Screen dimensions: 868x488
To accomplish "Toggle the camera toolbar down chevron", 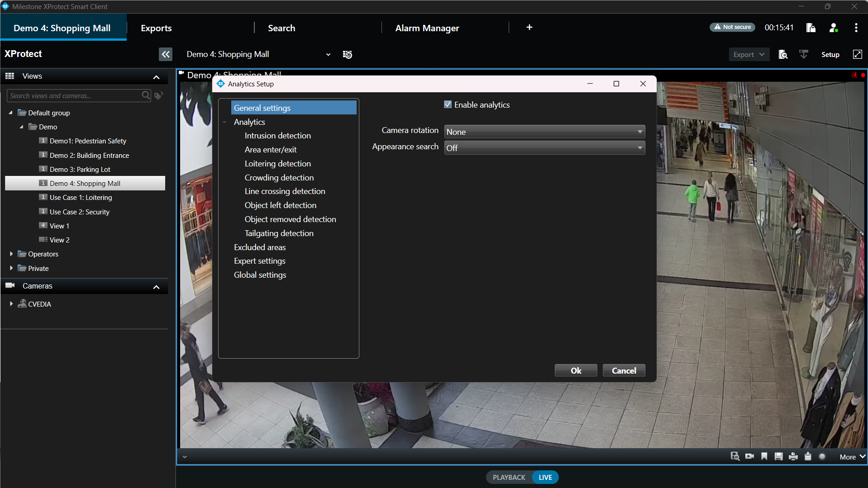I will pyautogui.click(x=185, y=457).
